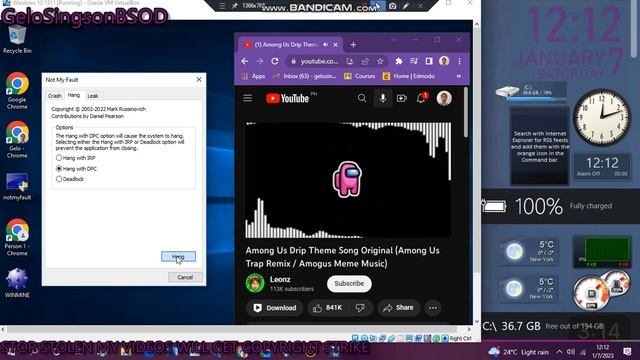The width and height of the screenshot is (640, 360).
Task: Click the Share button under the video
Action: 398,308
